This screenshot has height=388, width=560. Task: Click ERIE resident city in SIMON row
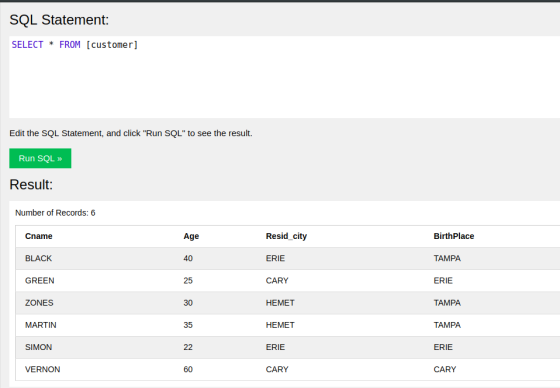pyautogui.click(x=275, y=347)
